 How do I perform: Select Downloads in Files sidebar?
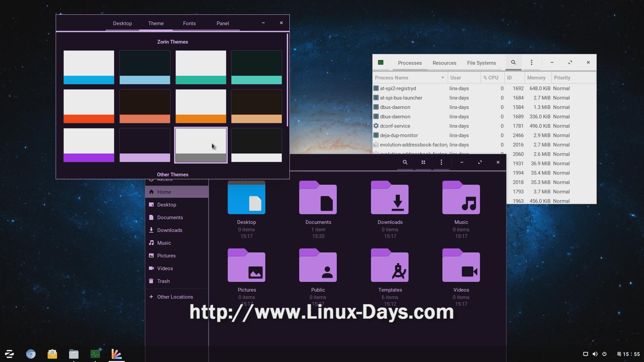click(x=177, y=230)
